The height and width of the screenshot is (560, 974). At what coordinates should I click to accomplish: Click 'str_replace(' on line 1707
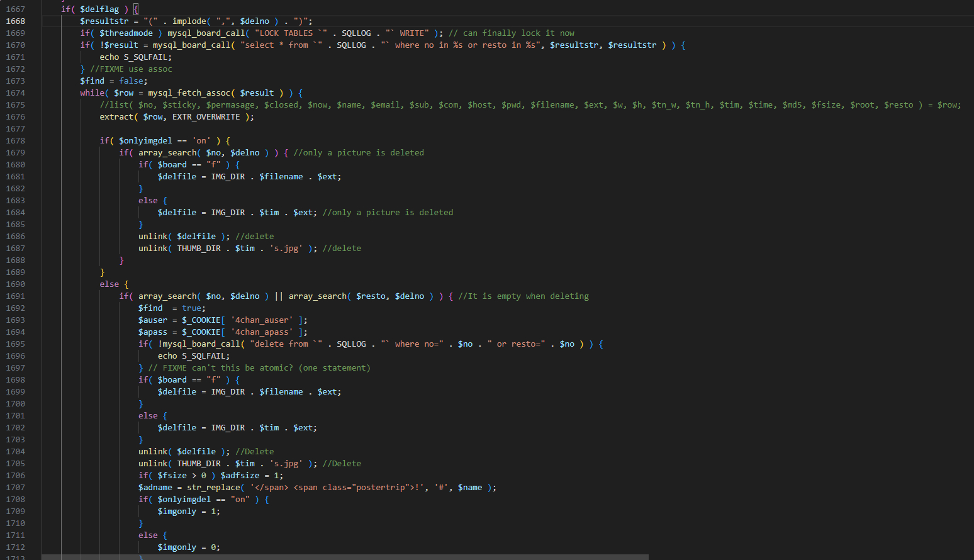pos(216,488)
